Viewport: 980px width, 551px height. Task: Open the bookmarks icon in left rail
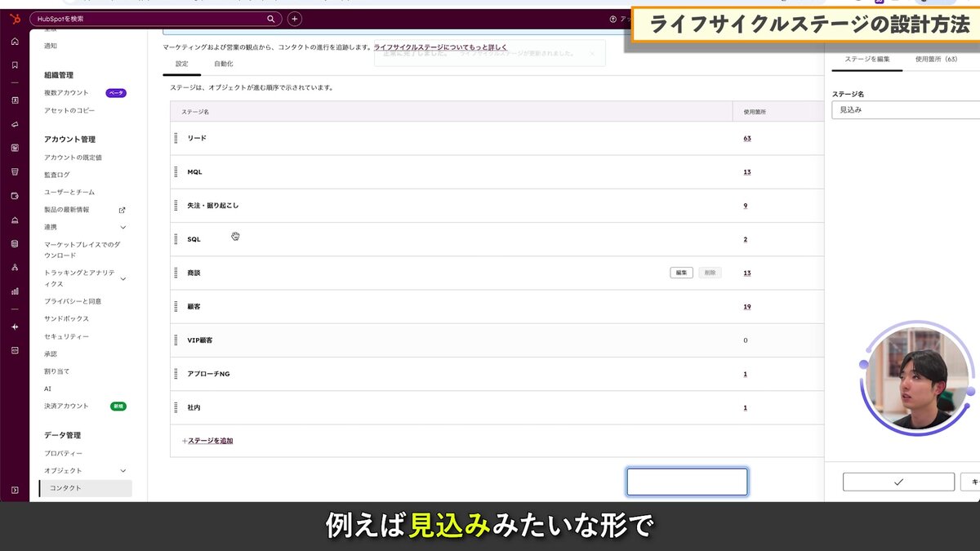pos(15,64)
